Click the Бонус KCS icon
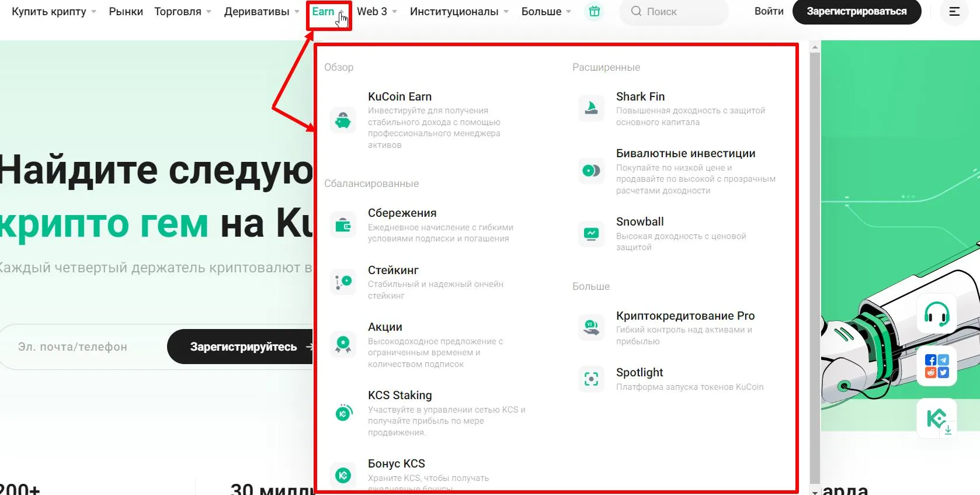Viewport: 980px width, 495px height. click(343, 476)
